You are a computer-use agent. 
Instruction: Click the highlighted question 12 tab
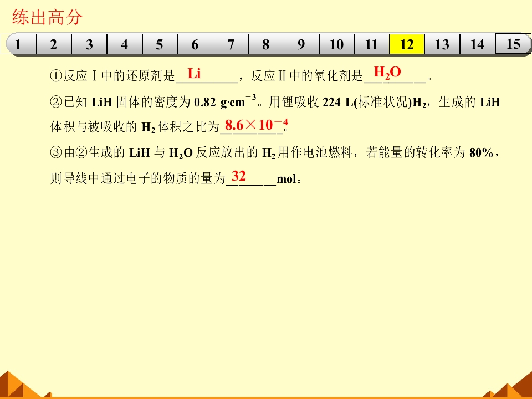coord(407,44)
